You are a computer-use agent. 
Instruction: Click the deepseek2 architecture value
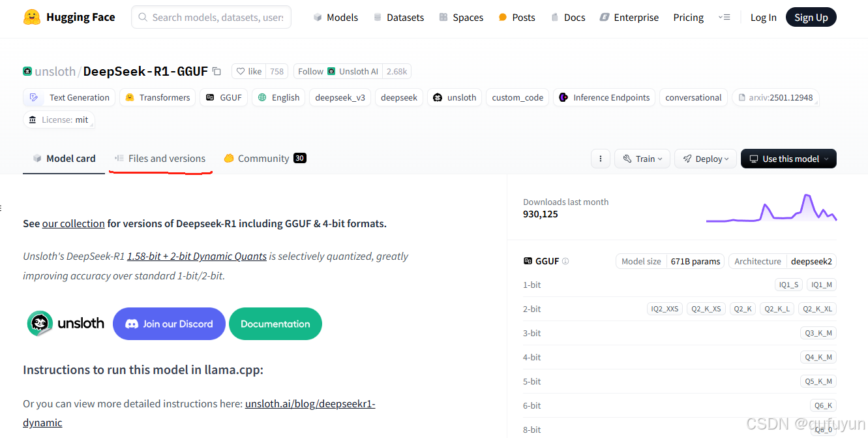pyautogui.click(x=811, y=261)
